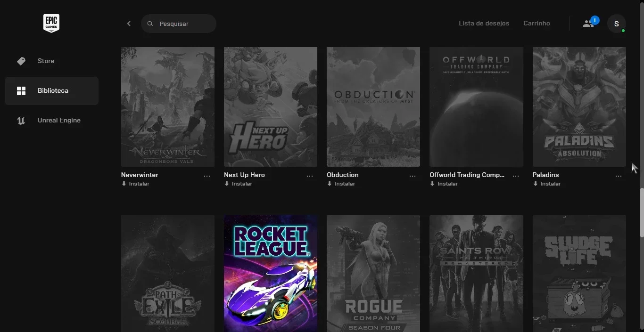This screenshot has width=644, height=332.
Task: Open the friends icon with notification badge
Action: tap(590, 23)
